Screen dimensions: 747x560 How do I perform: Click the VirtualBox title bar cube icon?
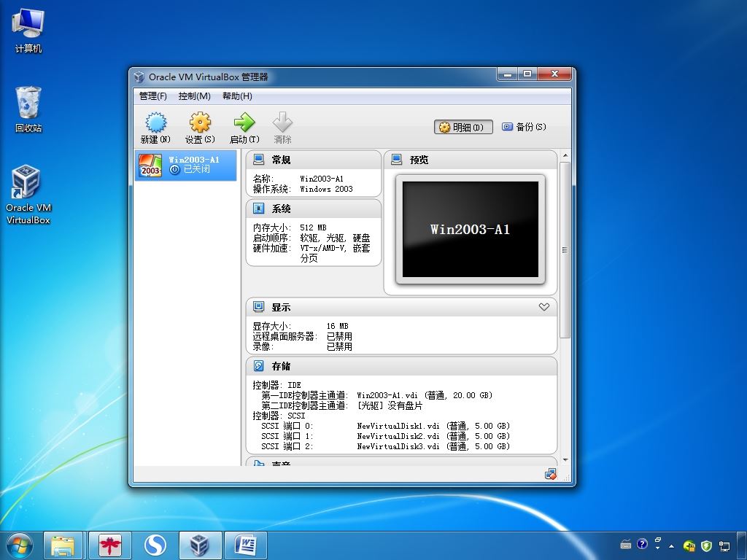point(139,77)
